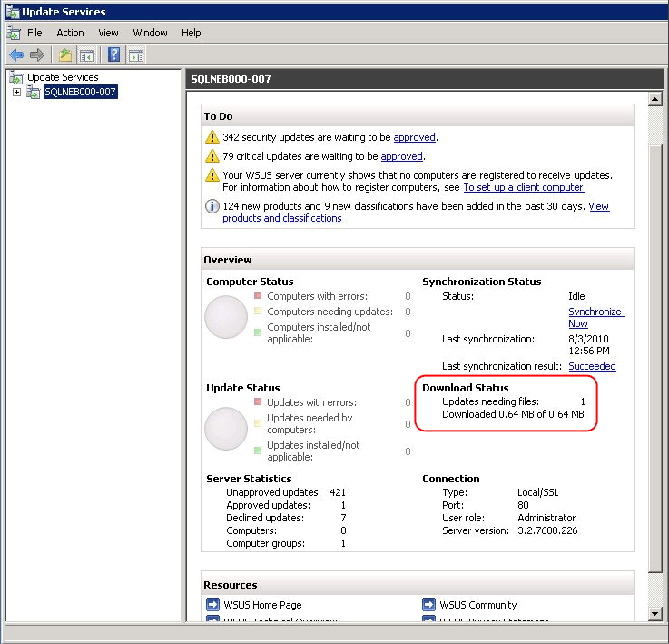
Task: Click the red Updates with errors legend swatch
Action: (x=258, y=401)
